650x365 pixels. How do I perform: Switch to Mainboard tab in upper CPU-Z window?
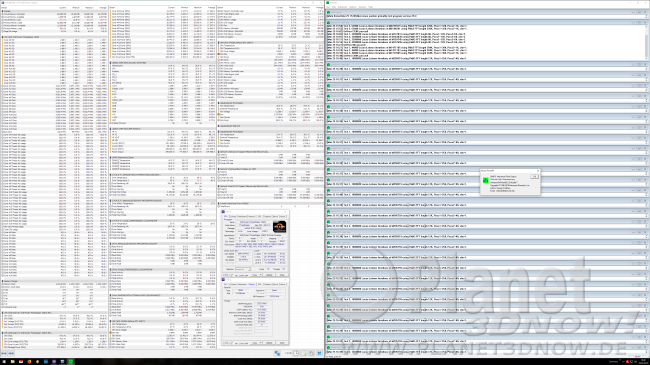tap(243, 217)
